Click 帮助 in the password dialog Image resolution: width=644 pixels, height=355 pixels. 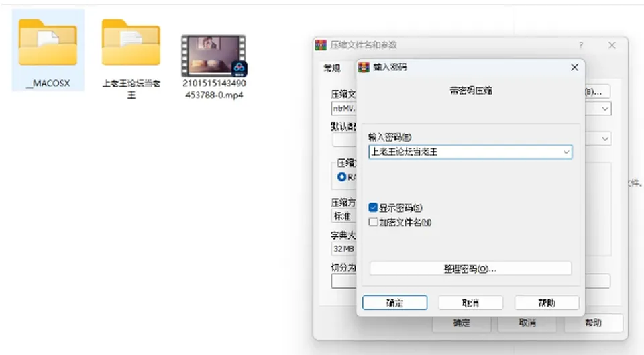(x=547, y=303)
